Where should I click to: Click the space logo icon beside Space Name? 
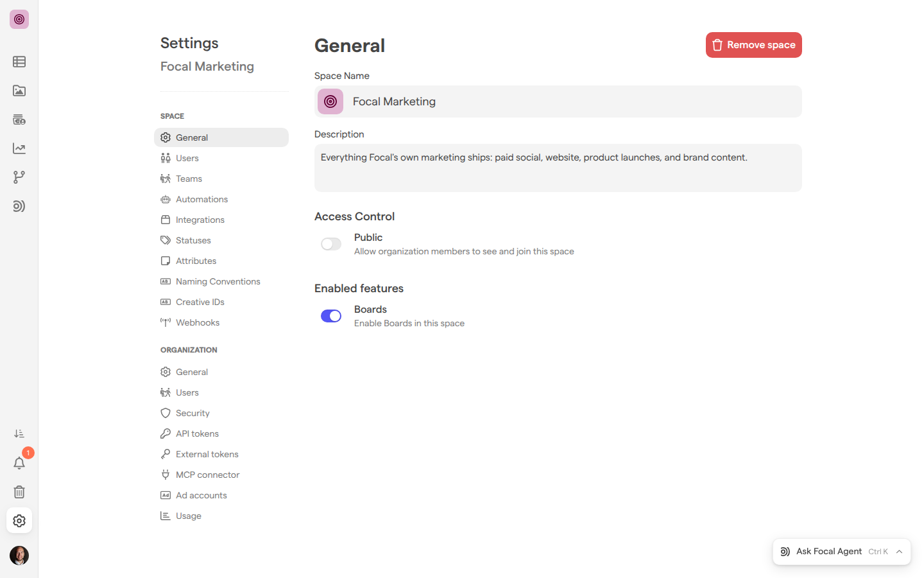pos(330,101)
